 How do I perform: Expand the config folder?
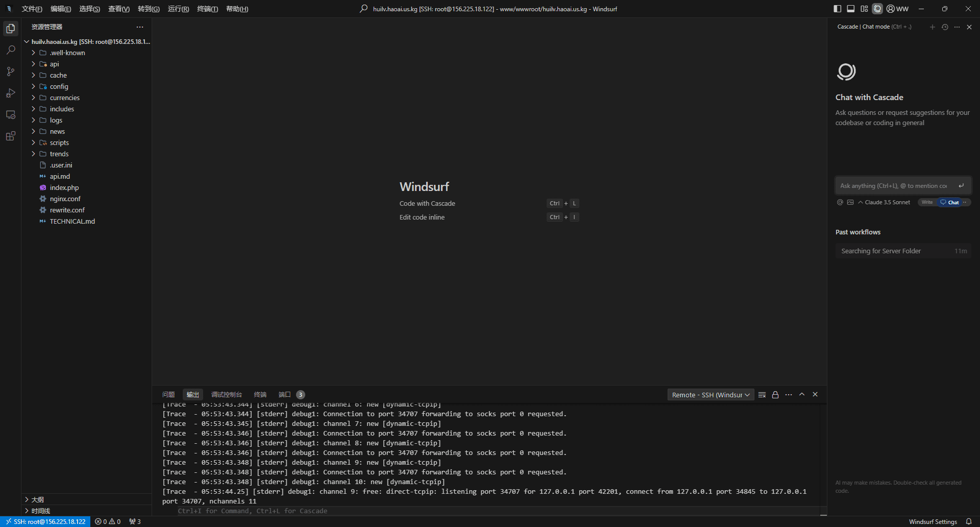tap(87, 86)
